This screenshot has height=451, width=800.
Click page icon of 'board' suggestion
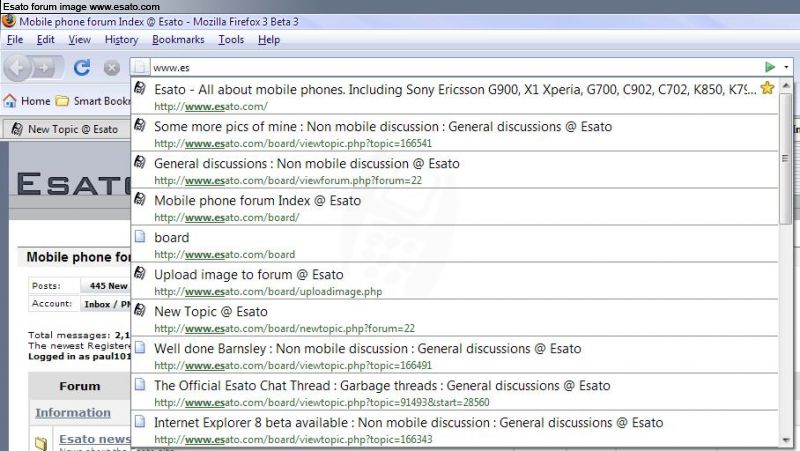(140, 236)
